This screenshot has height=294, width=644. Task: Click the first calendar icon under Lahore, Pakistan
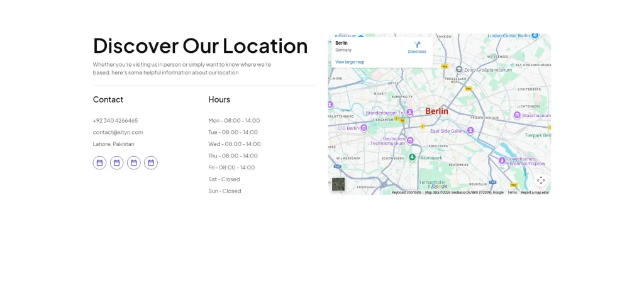tap(99, 163)
